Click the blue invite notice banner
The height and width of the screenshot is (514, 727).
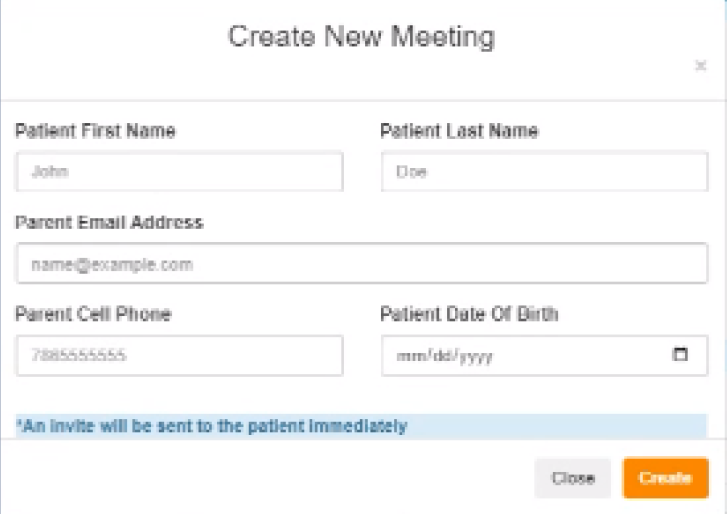click(x=361, y=426)
